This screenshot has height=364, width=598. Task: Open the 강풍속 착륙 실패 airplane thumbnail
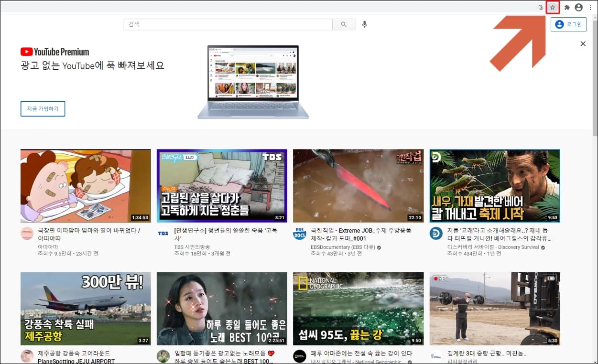pyautogui.click(x=86, y=309)
